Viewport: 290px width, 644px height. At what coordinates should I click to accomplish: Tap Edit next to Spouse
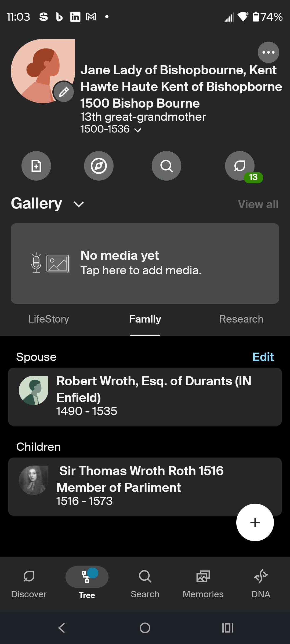coord(263,357)
